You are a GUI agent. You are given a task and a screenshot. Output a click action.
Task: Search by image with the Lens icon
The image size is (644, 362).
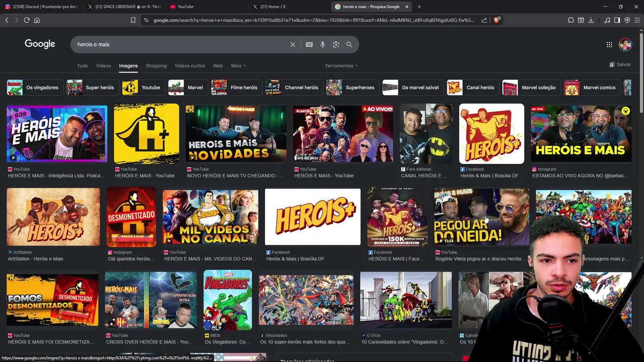click(336, 44)
